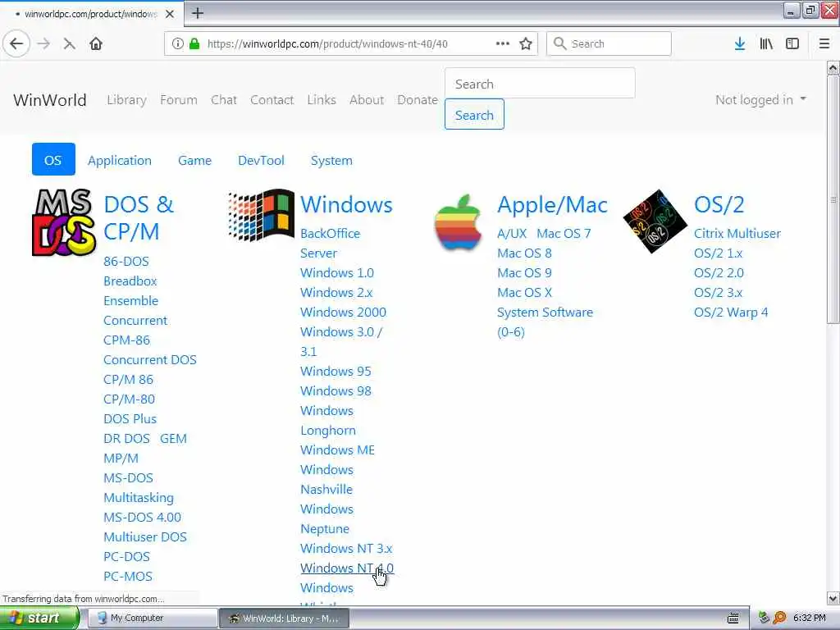Viewport: 840px width, 630px height.
Task: Close the winworldpc.com tab
Action: [x=170, y=14]
